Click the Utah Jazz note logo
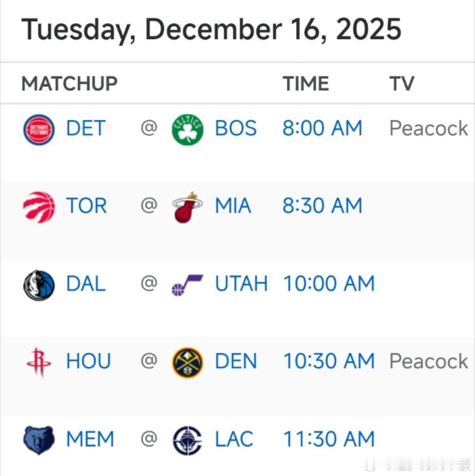Screen dimensions: 475x476 point(188,285)
